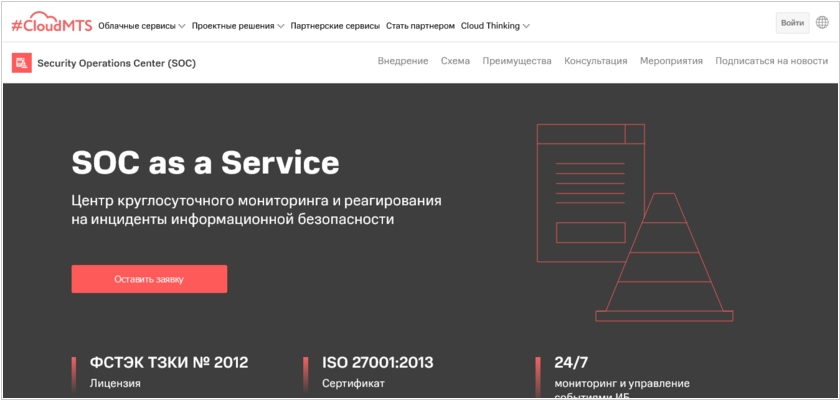Viewport: 840px width, 400px height.
Task: Go to Внедрение section tab
Action: (403, 61)
